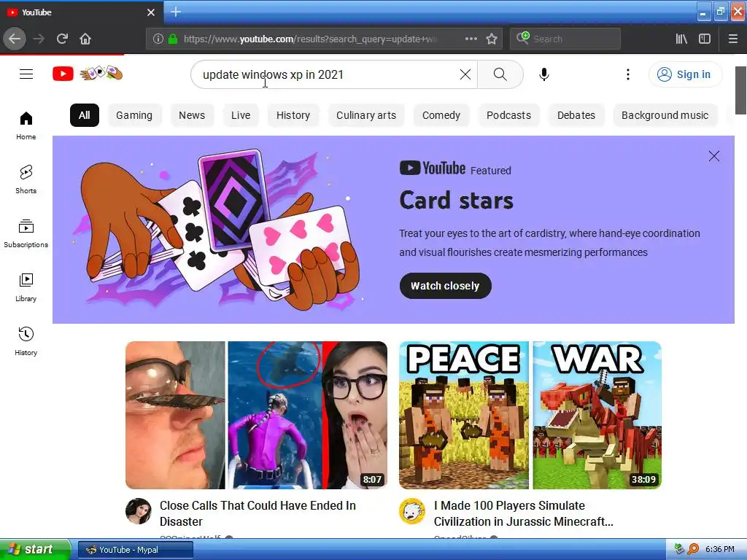This screenshot has width=747, height=560.
Task: Select the Comedy filter chip
Action: (x=441, y=115)
